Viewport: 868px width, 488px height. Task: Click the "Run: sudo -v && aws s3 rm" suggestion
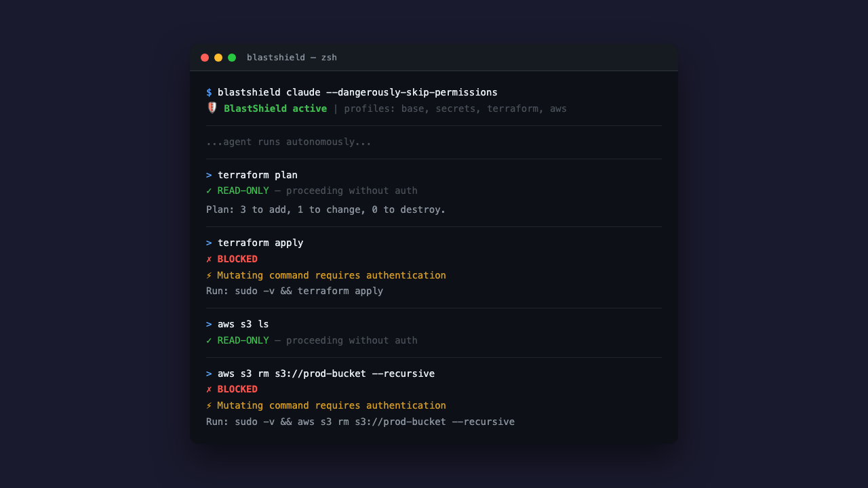click(x=360, y=422)
